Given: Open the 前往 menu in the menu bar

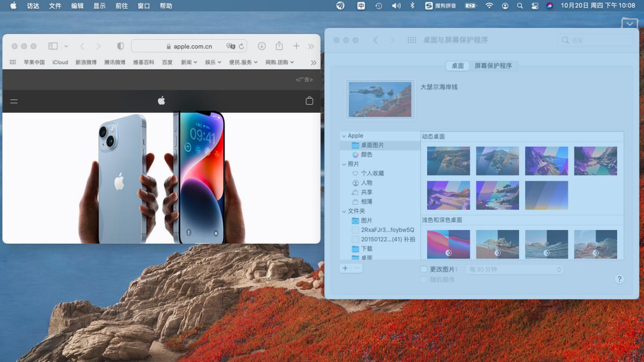Looking at the screenshot, I should tap(121, 6).
